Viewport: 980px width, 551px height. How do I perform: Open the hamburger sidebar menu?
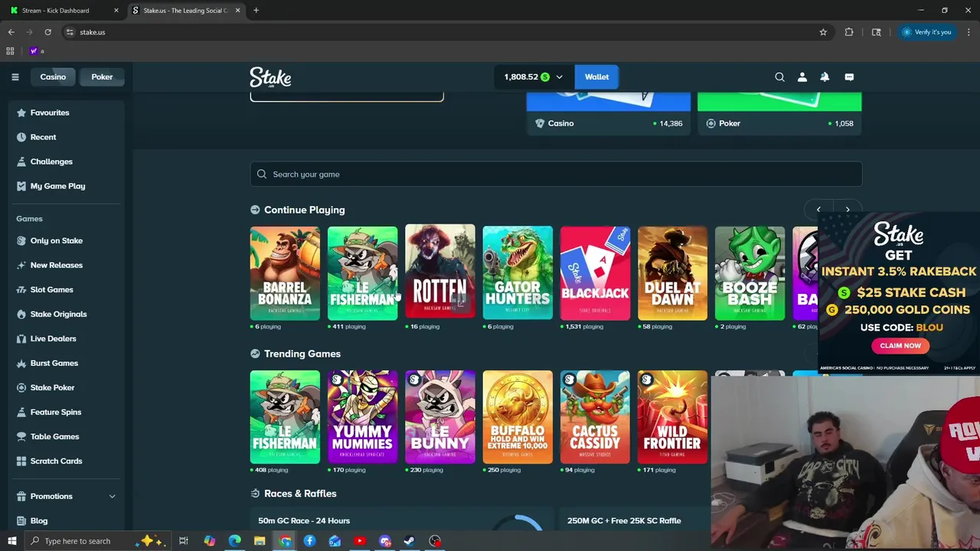tap(15, 77)
